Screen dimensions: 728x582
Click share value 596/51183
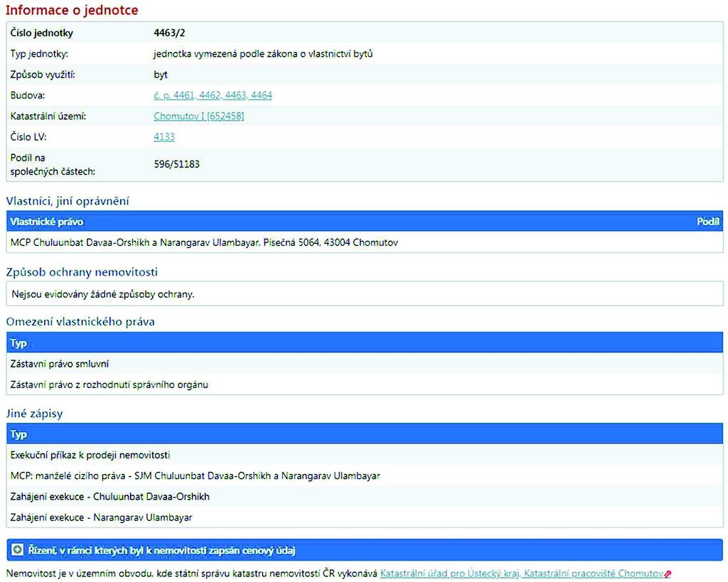[177, 164]
